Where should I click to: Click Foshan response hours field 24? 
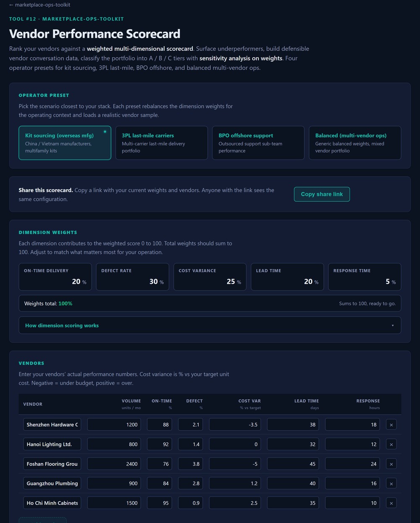coord(352,464)
